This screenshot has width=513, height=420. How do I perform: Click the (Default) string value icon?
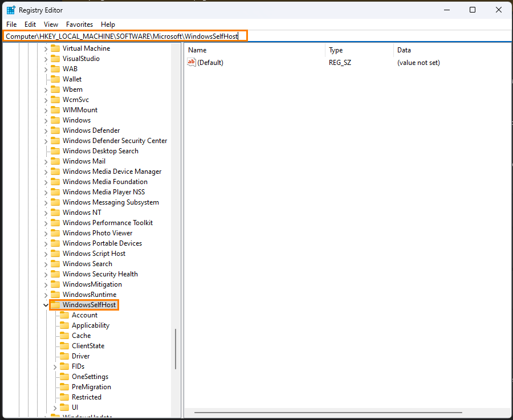point(192,62)
